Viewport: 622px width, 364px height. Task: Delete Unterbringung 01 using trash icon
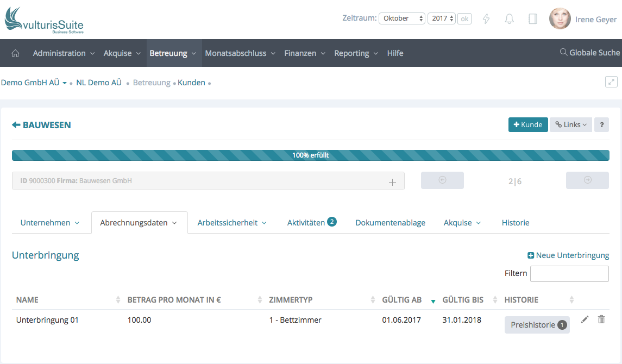tap(601, 319)
